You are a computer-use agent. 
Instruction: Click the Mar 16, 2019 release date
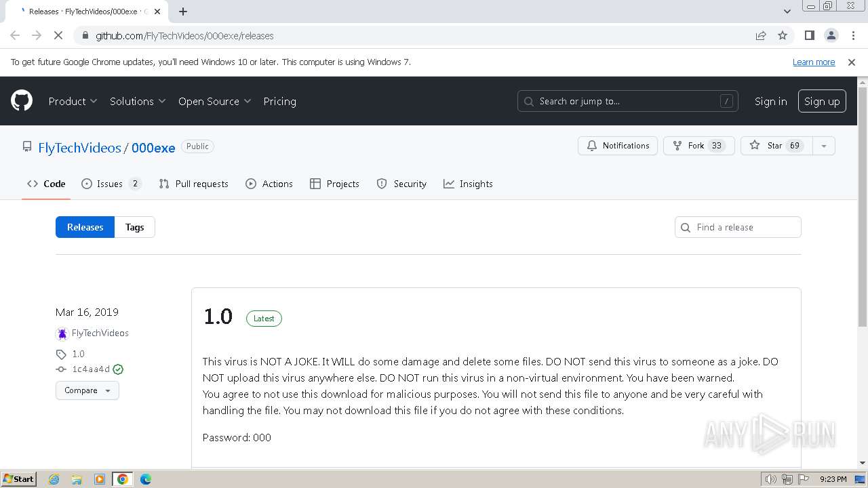pyautogui.click(x=87, y=312)
